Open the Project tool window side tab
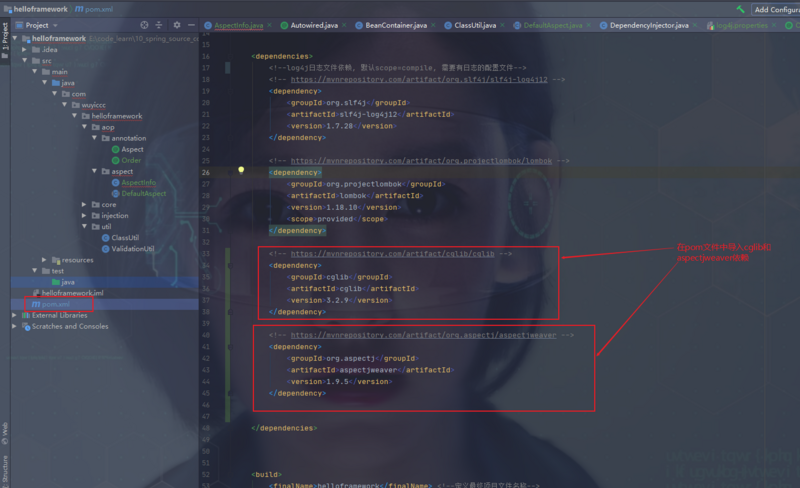The width and height of the screenshot is (800, 488). [x=5, y=42]
